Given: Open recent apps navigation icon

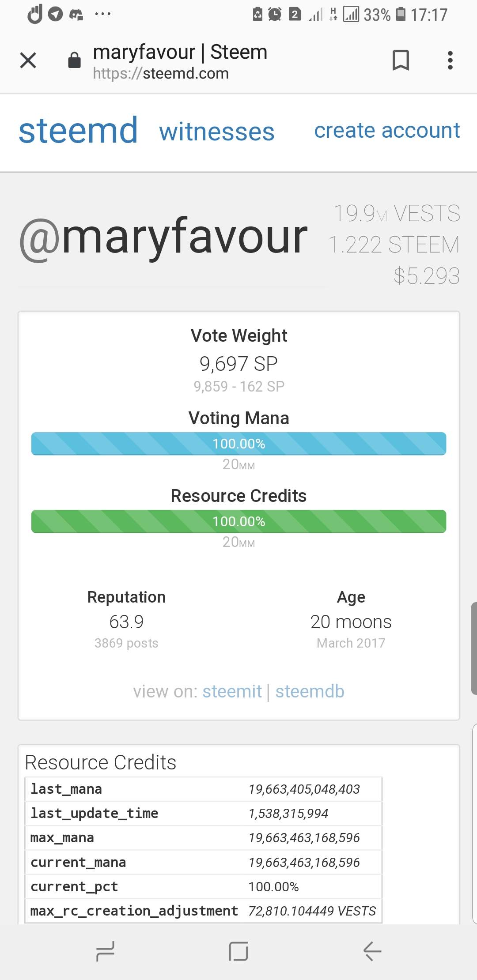Looking at the screenshot, I should click(105, 951).
